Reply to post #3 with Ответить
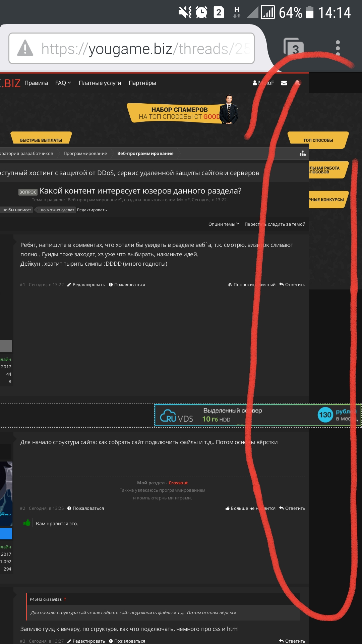The width and height of the screenshot is (362, 644). tap(292, 641)
